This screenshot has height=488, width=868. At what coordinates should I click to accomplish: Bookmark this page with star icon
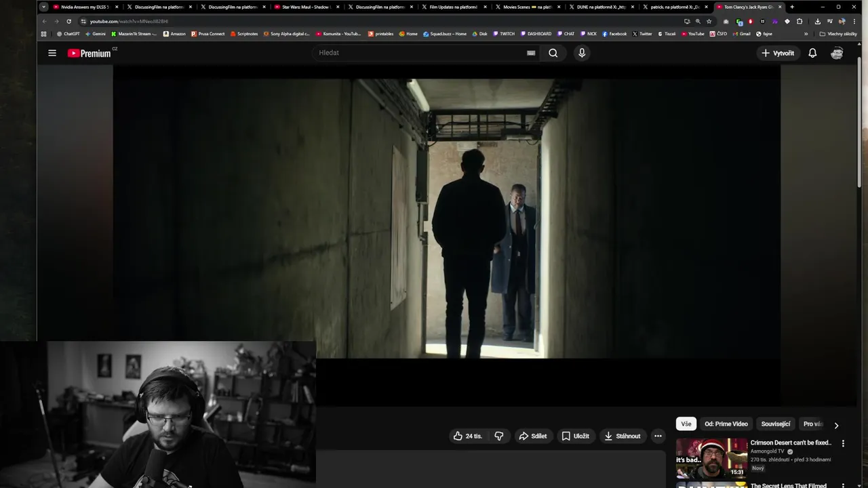(709, 21)
